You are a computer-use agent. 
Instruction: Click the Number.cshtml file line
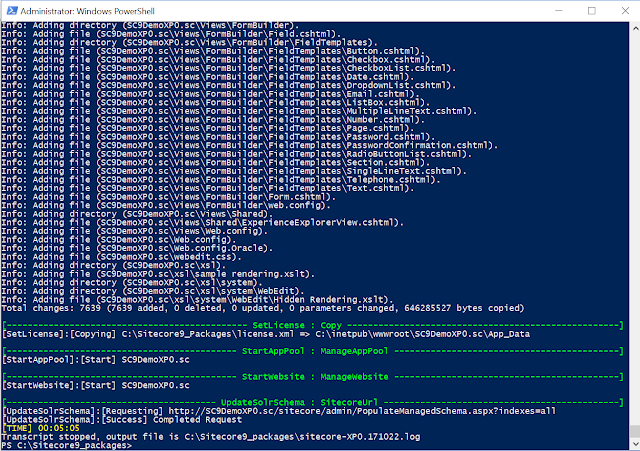tap(213, 120)
